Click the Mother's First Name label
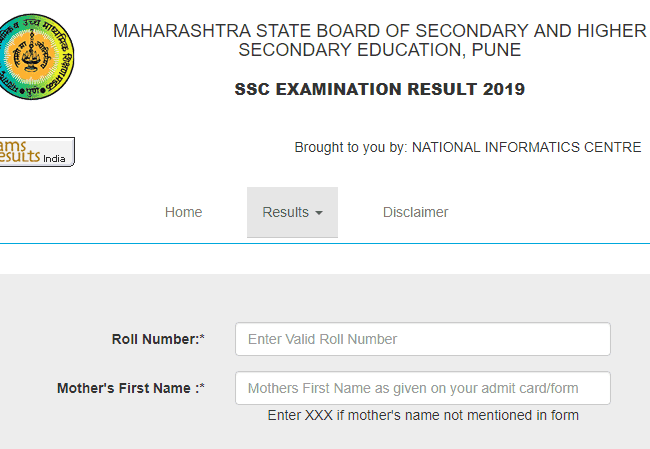650x449 pixels. [126, 388]
